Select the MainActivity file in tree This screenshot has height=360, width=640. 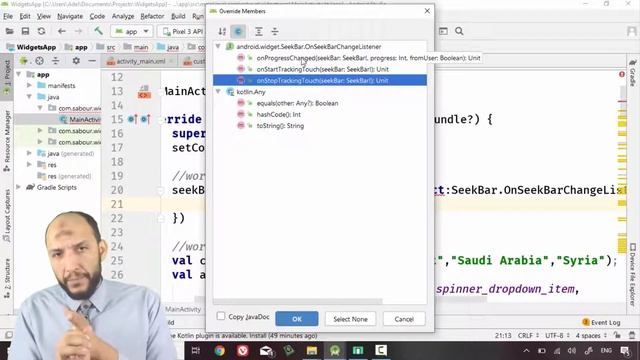[x=80, y=120]
